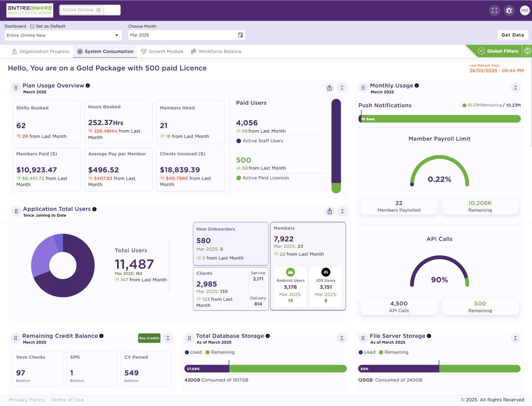
Task: Toggle Used legend in Total Database Storage
Action: tap(193, 352)
